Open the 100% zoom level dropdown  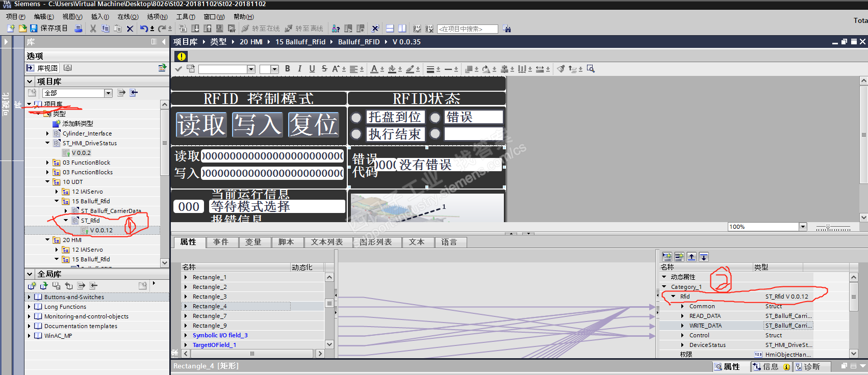click(803, 227)
